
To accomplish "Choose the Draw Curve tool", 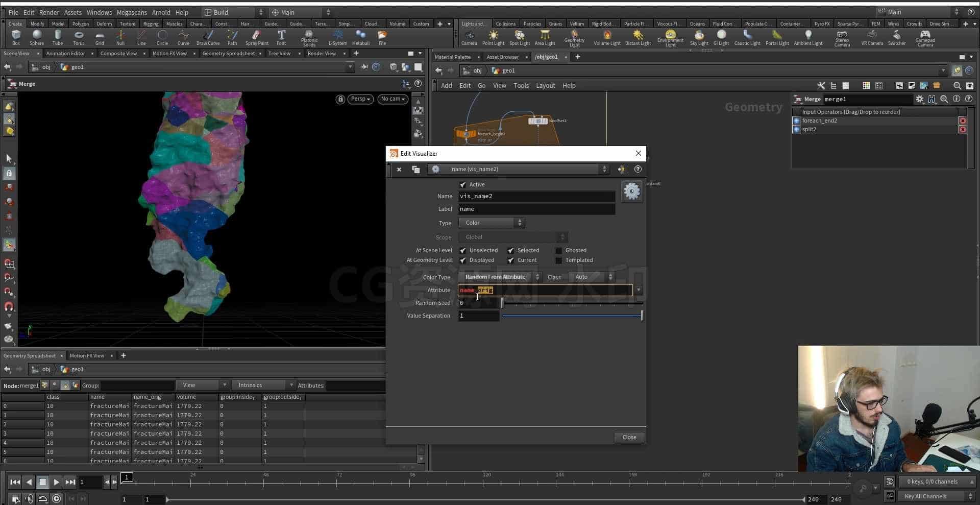I will click(208, 37).
